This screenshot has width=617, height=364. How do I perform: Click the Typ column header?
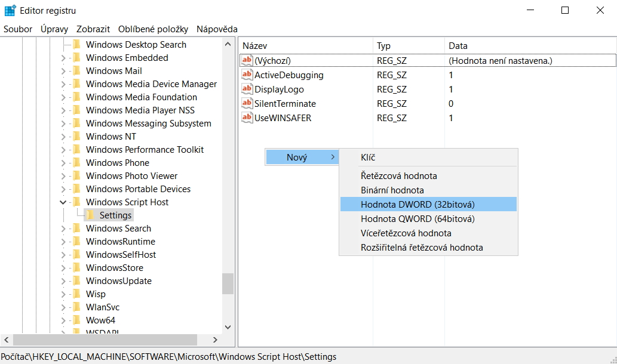[409, 46]
